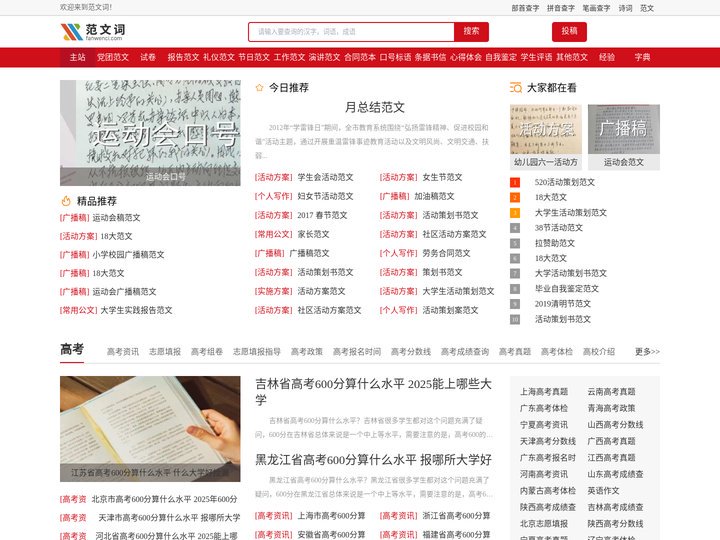The height and width of the screenshot is (540, 720).
Task: Open 山西高考分数线 sidebar link
Action: (x=615, y=425)
